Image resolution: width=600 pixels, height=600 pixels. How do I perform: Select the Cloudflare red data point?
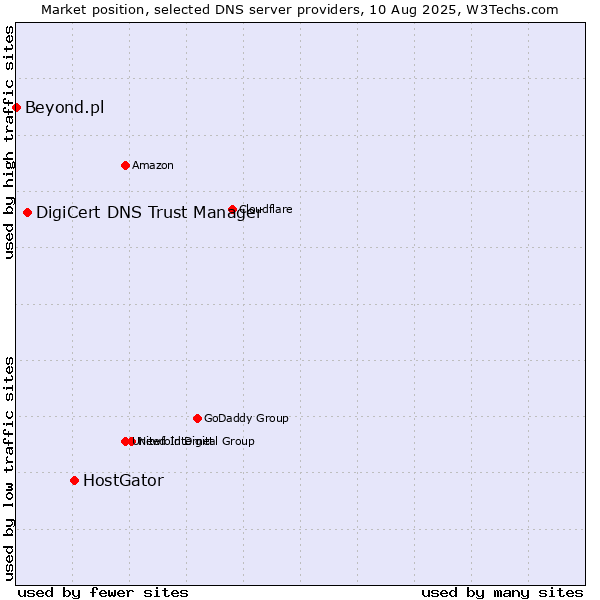[x=232, y=209]
